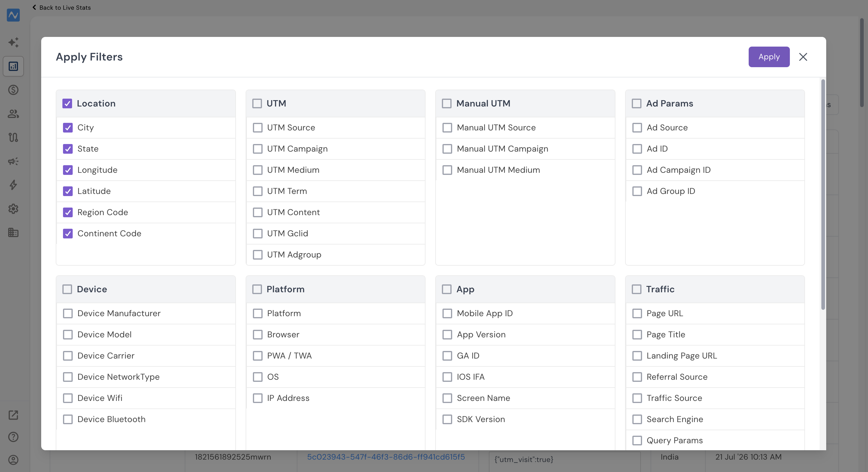The width and height of the screenshot is (868, 472).
Task: Check the Ad Source checkbox
Action: [x=637, y=128]
